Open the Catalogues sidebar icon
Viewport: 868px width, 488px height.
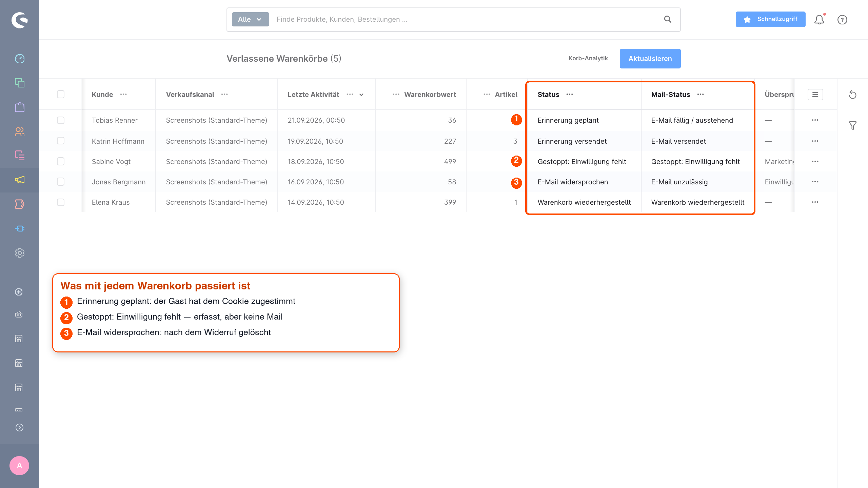[20, 83]
